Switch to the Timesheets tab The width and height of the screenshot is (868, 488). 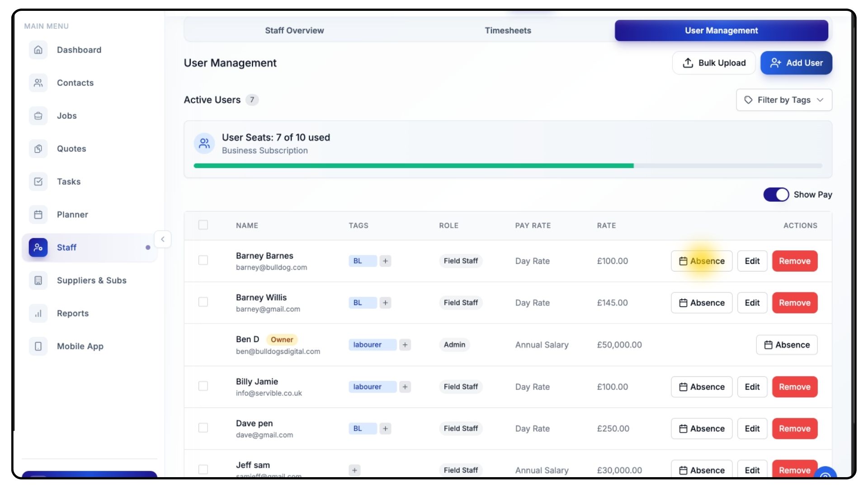pos(508,30)
